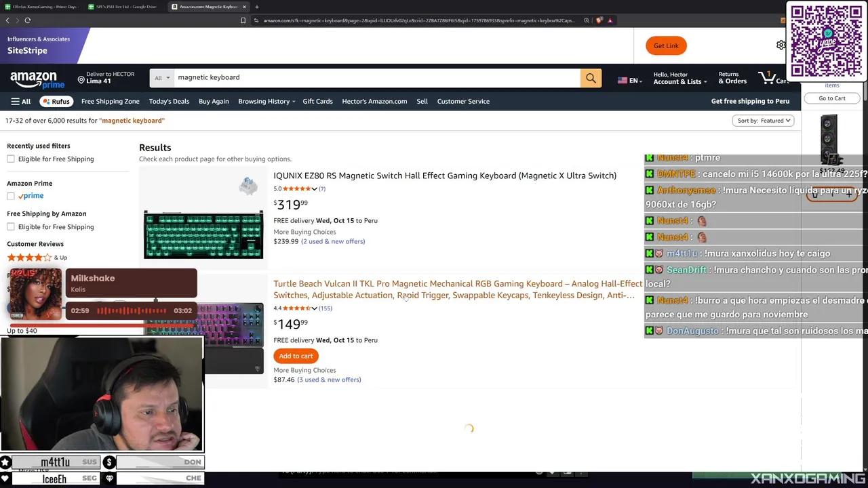Viewport: 868px width, 488px height.
Task: Click the browser forward arrow
Action: pos(17,20)
